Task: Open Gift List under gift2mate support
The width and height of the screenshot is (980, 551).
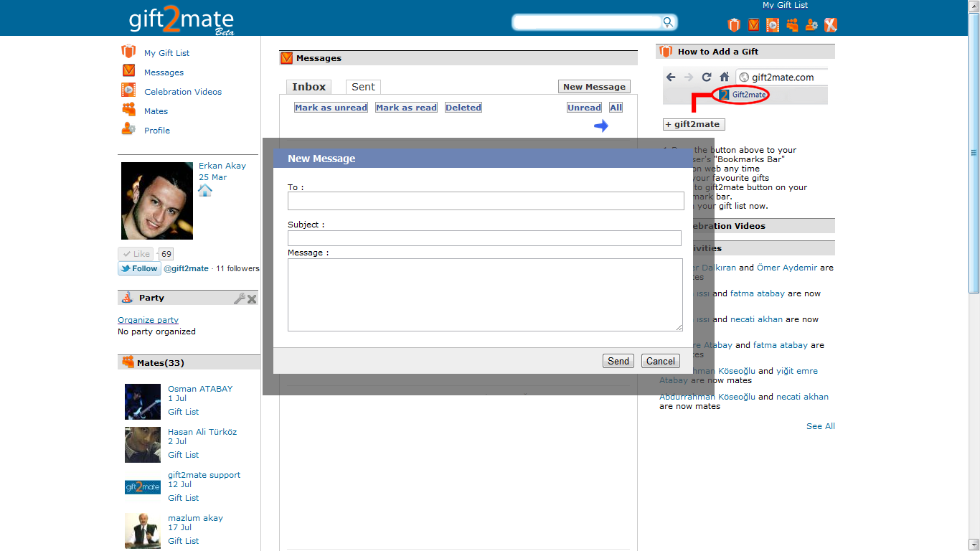Action: (184, 498)
